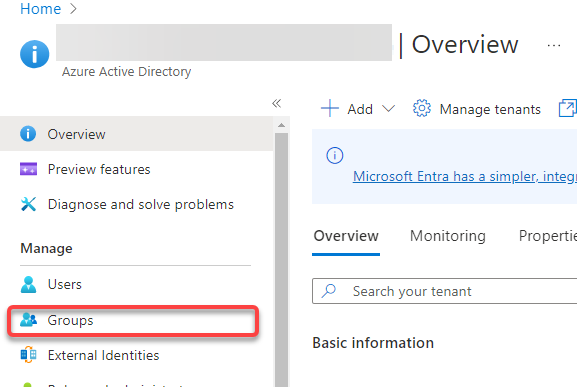Open the Microsoft Entra banner link

[465, 177]
